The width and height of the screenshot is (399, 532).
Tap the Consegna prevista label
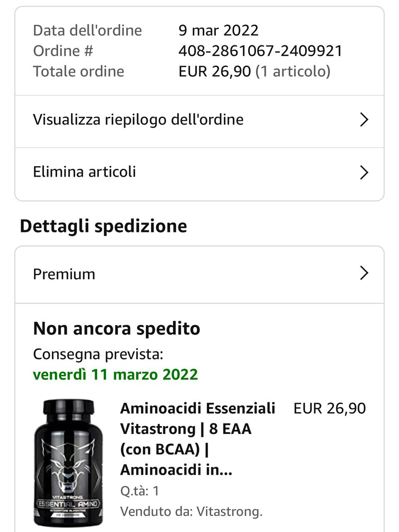click(98, 355)
